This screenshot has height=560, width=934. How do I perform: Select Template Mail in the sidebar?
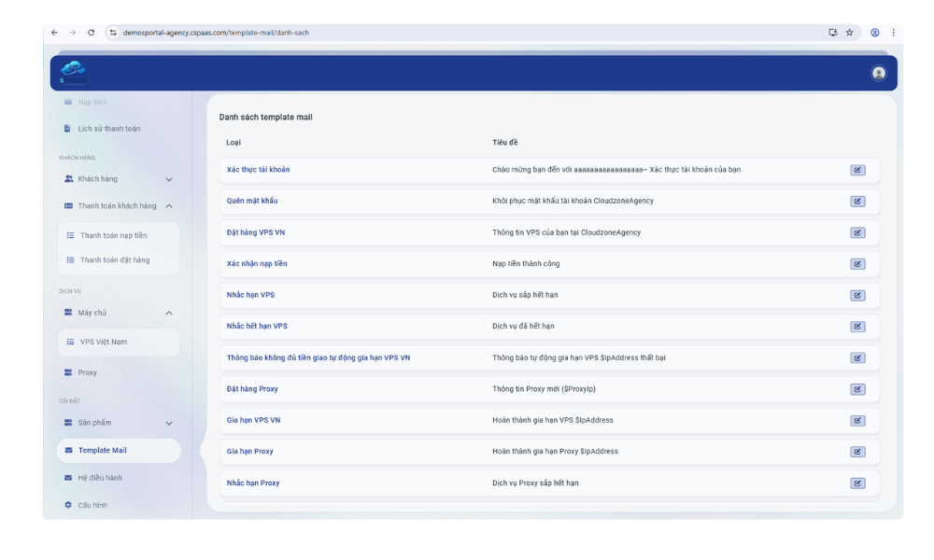coord(119,451)
